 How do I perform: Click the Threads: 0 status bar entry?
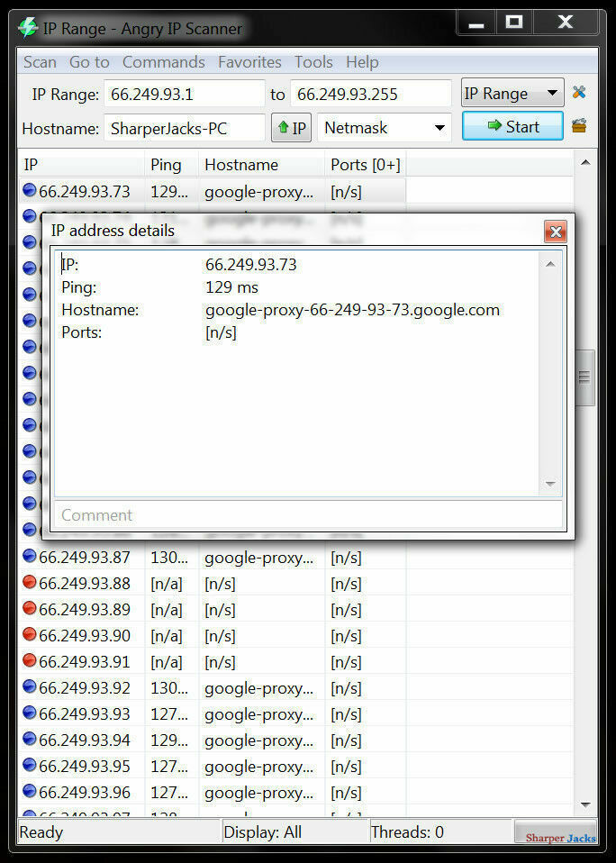407,832
